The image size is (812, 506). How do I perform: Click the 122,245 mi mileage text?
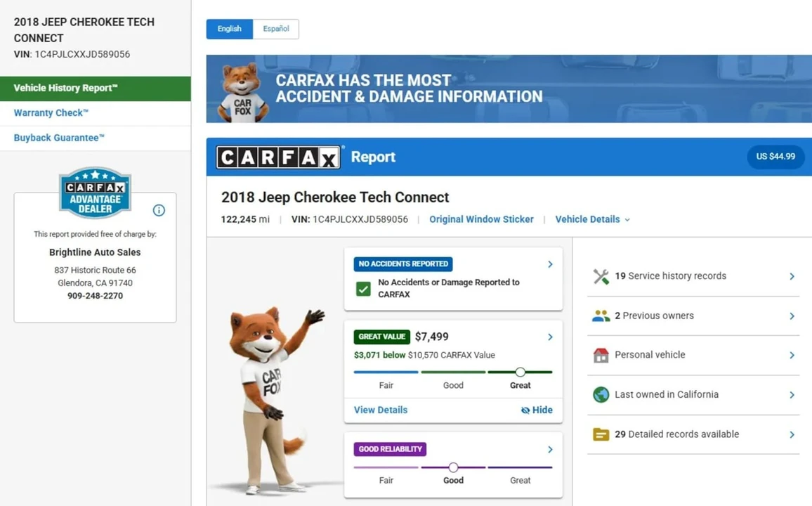[245, 219]
